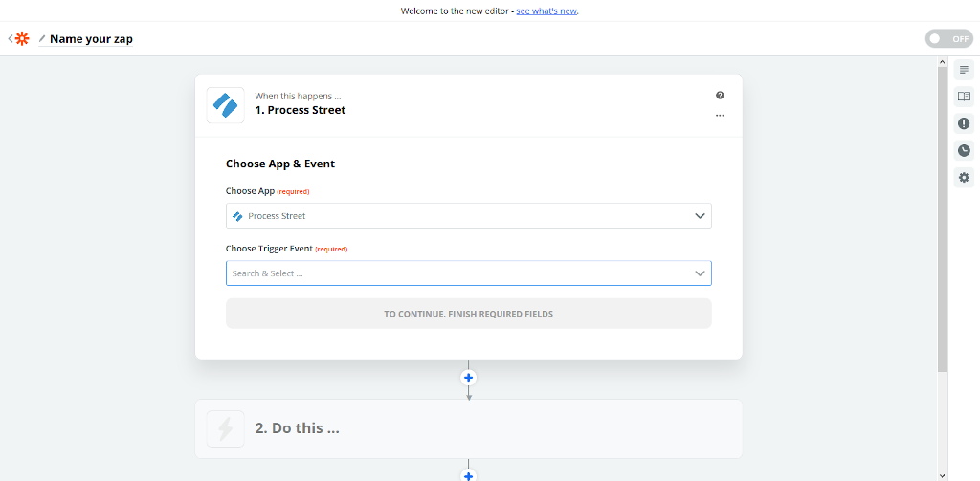980x481 pixels.
Task: Open the '2. Do this ...' action step
Action: [468, 428]
